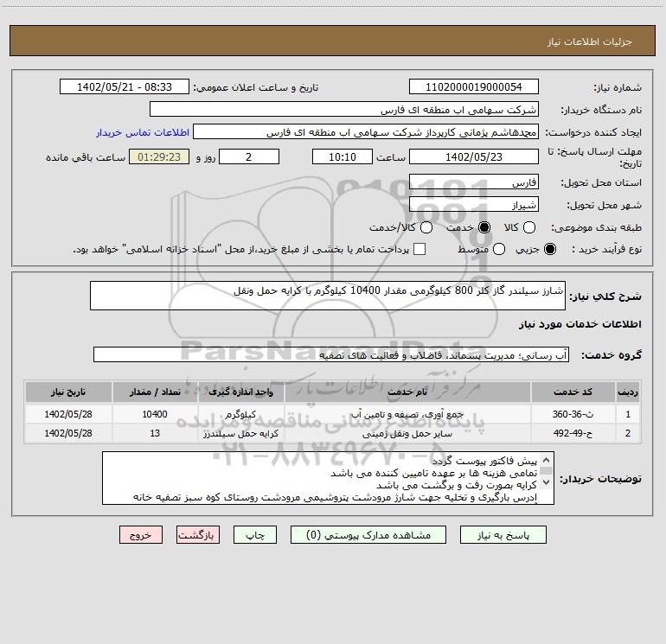This screenshot has height=644, width=666.
Task: Click service code ث-36-360 cell
Action: 573,414
